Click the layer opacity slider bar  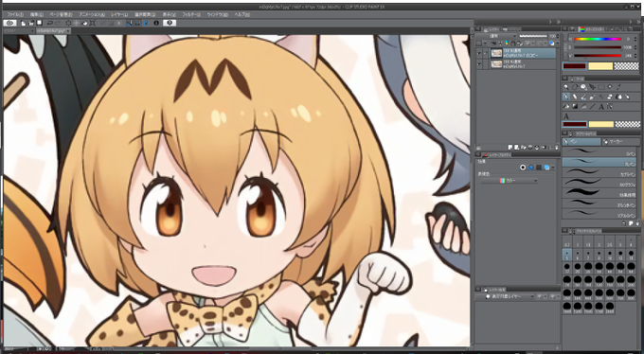[x=532, y=36]
